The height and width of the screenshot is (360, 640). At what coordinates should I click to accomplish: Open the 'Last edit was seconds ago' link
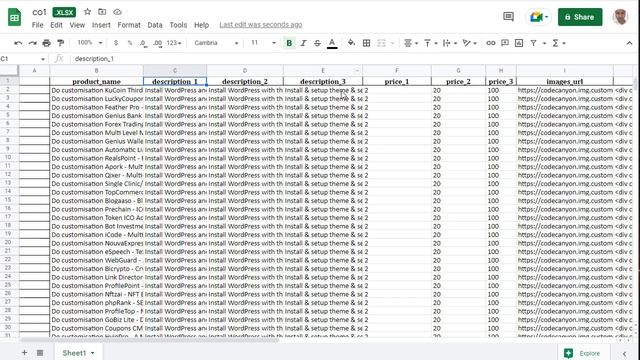tap(261, 25)
